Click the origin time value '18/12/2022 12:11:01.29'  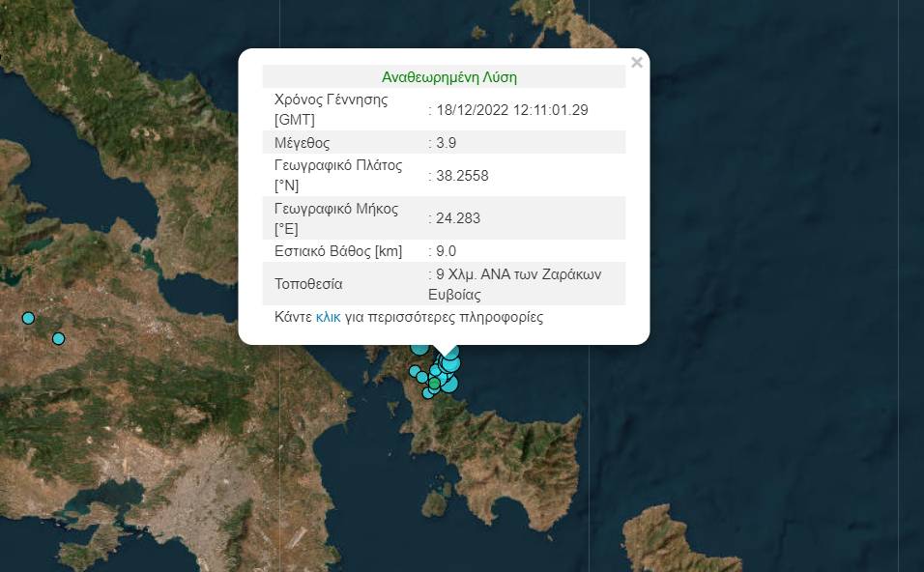512,110
